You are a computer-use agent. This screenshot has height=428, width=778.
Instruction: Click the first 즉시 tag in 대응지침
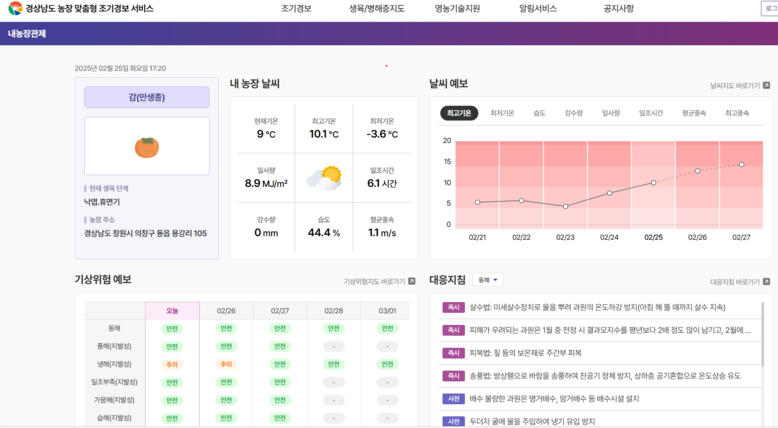point(453,307)
